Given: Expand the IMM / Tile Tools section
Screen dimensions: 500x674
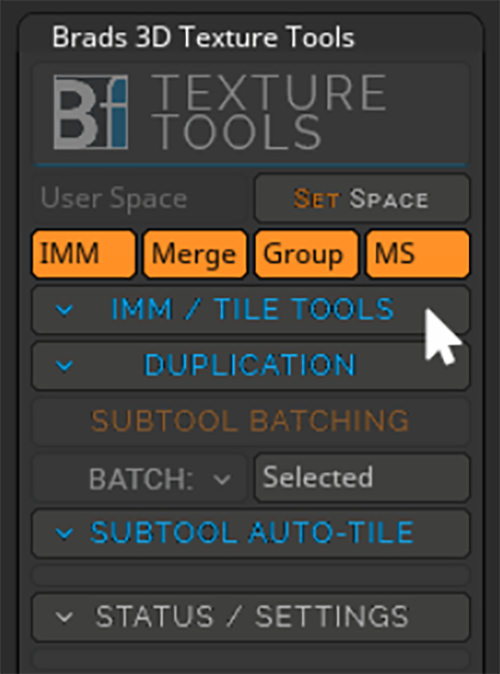Looking at the screenshot, I should [x=251, y=309].
